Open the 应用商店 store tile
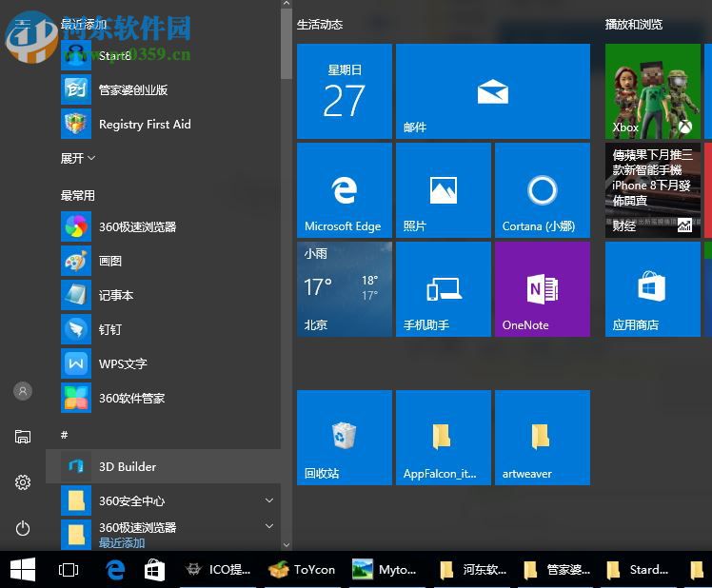 [653, 289]
